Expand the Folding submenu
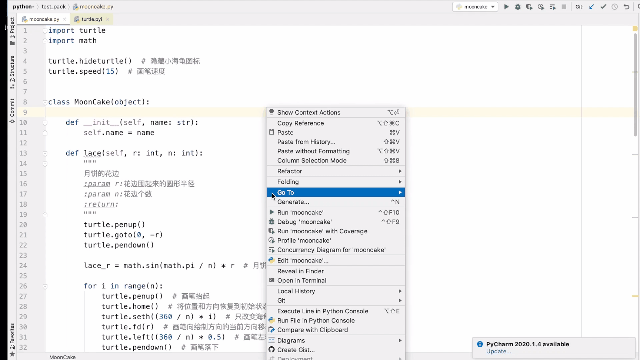 coord(336,182)
